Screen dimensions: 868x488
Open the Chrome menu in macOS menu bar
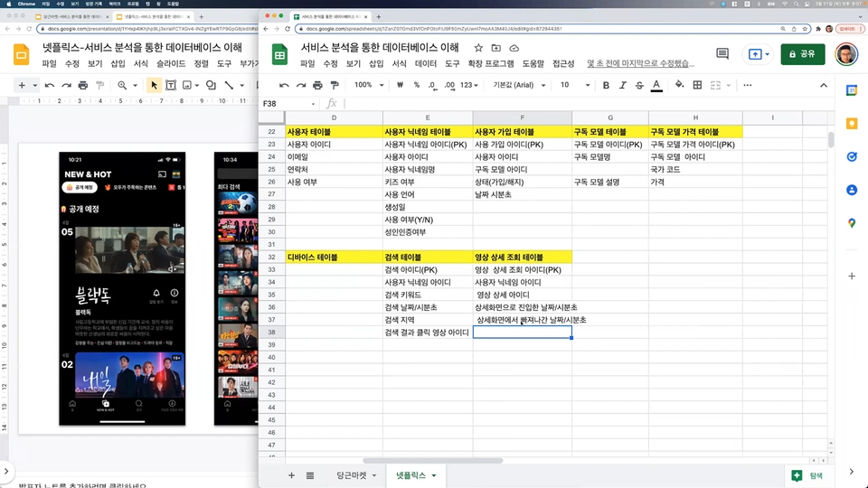click(26, 4)
